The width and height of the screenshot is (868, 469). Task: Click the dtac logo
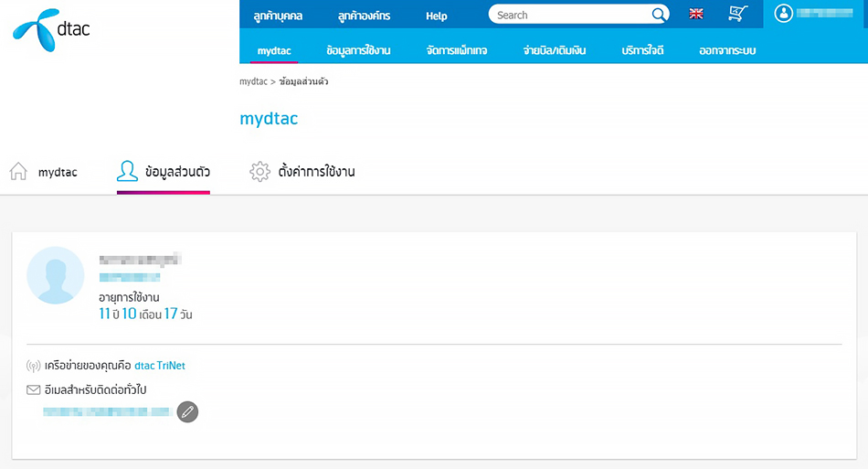[51, 30]
